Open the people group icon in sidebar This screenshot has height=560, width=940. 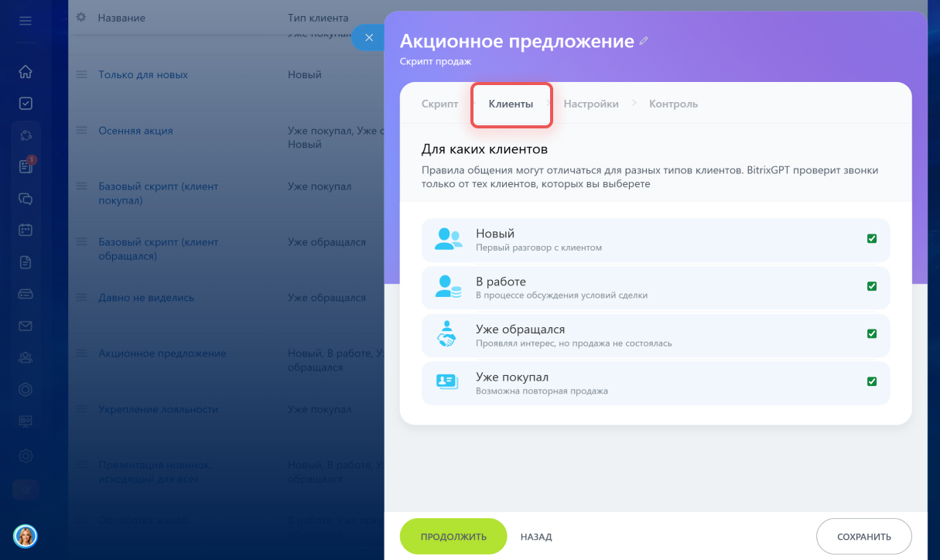click(26, 357)
